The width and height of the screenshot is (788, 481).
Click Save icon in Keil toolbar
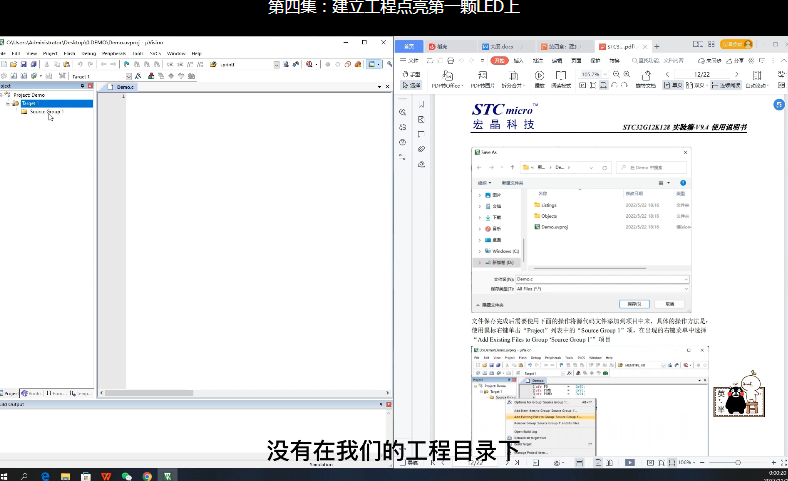(24, 64)
